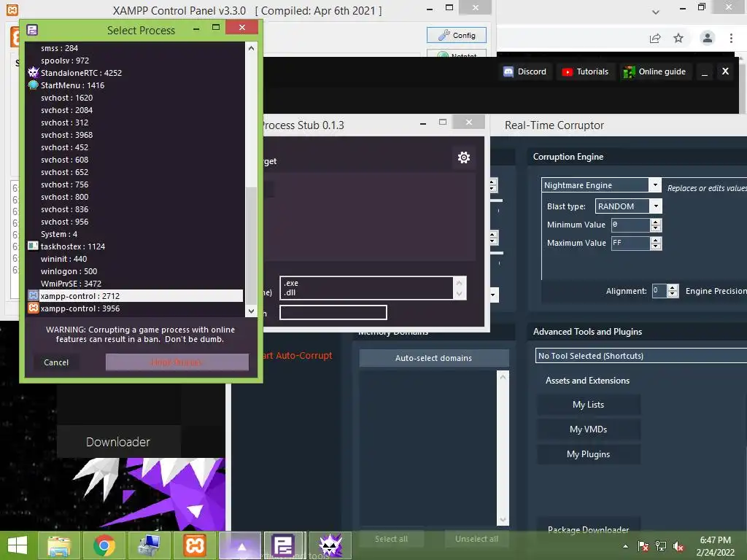Open the YouTube Tutorials link
The image size is (747, 560).
(585, 71)
